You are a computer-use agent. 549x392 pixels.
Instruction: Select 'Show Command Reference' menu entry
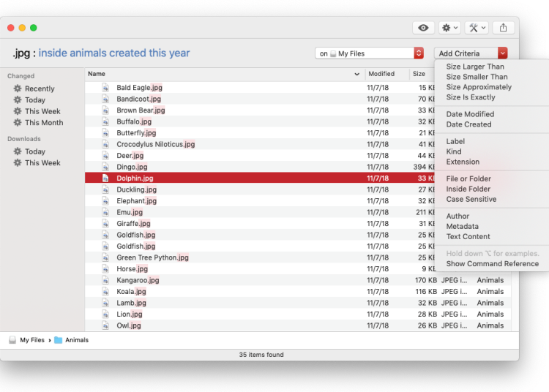click(x=492, y=263)
